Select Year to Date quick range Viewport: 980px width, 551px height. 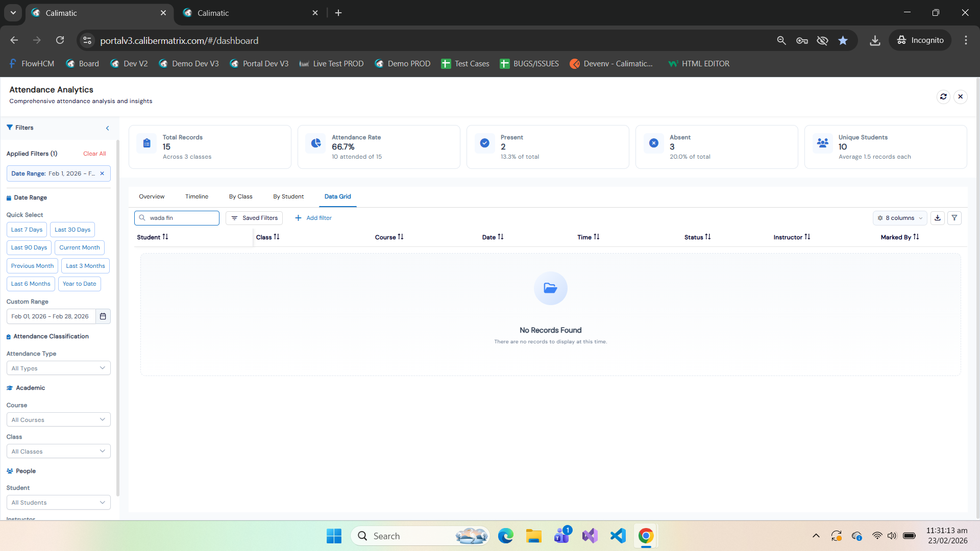[79, 284]
